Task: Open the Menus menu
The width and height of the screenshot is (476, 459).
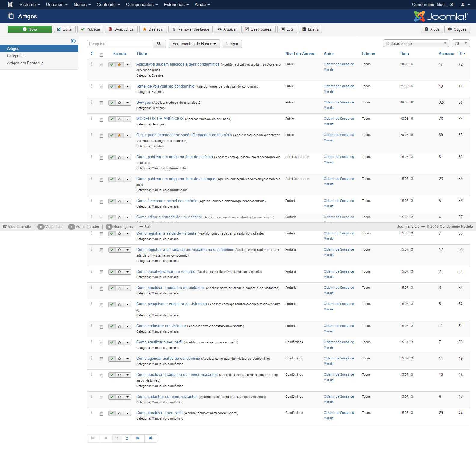Action: [x=82, y=5]
